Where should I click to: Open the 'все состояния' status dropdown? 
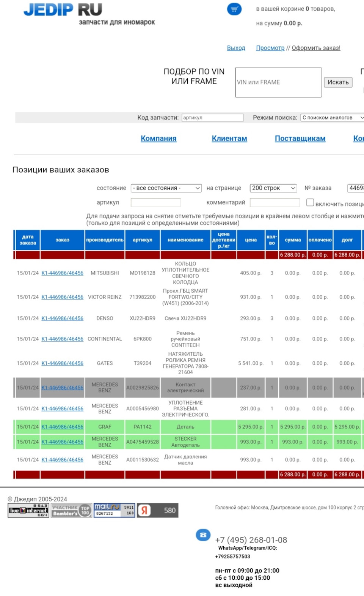pos(166,188)
